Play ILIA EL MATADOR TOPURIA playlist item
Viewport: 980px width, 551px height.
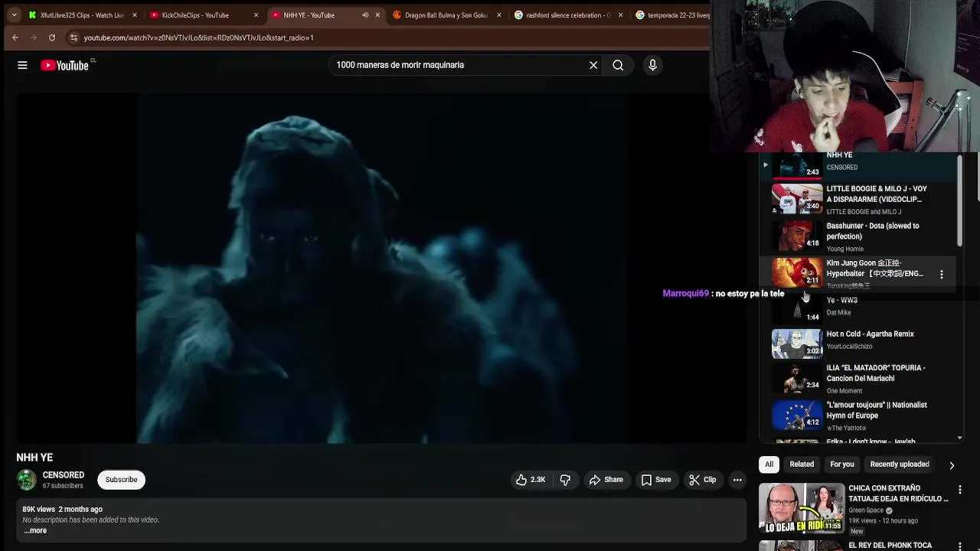(x=857, y=379)
